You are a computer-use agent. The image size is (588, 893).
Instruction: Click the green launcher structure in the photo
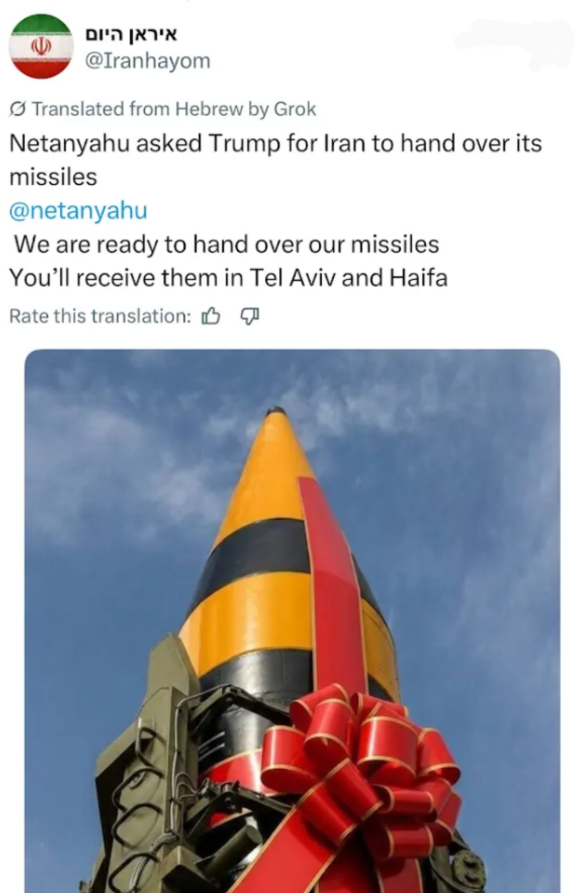point(142,767)
